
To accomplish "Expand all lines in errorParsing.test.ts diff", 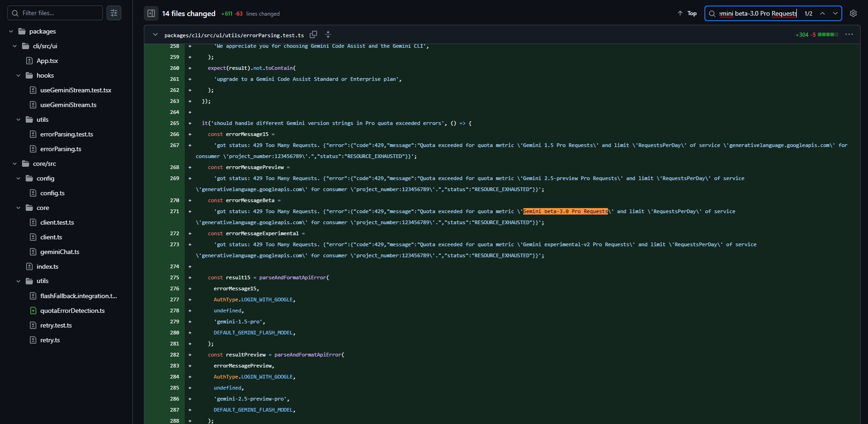I will pos(328,34).
